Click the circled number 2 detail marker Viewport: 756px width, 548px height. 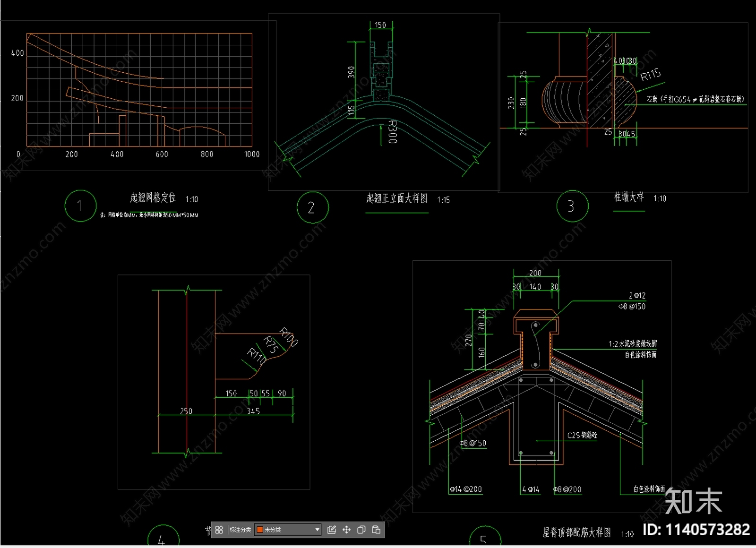(312, 207)
